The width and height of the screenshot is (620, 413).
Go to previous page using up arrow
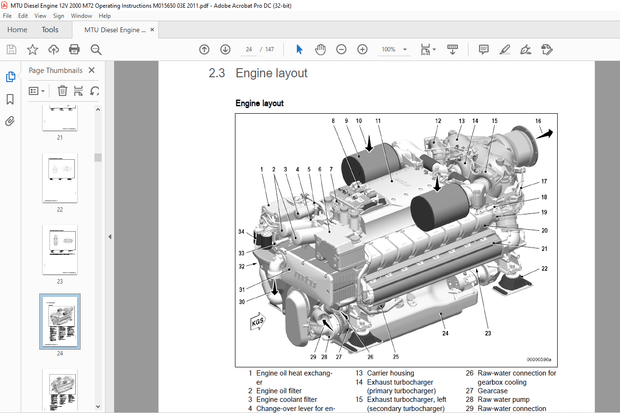pyautogui.click(x=205, y=49)
